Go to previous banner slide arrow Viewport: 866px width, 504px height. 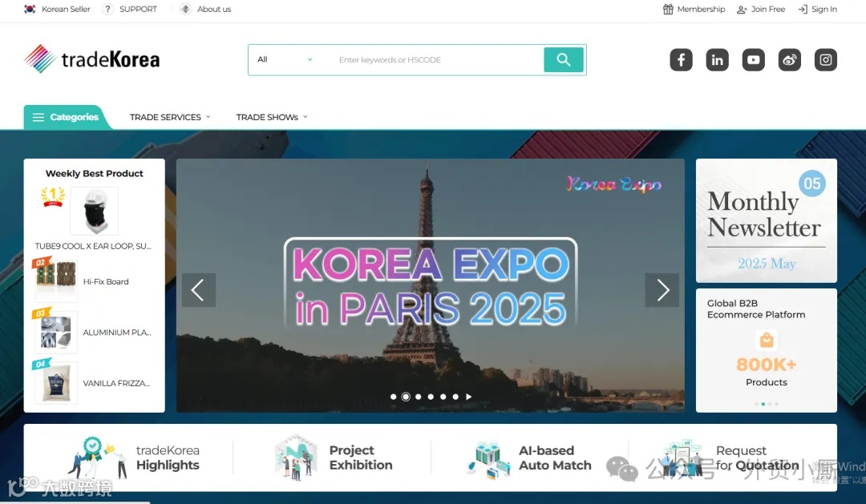point(198,290)
